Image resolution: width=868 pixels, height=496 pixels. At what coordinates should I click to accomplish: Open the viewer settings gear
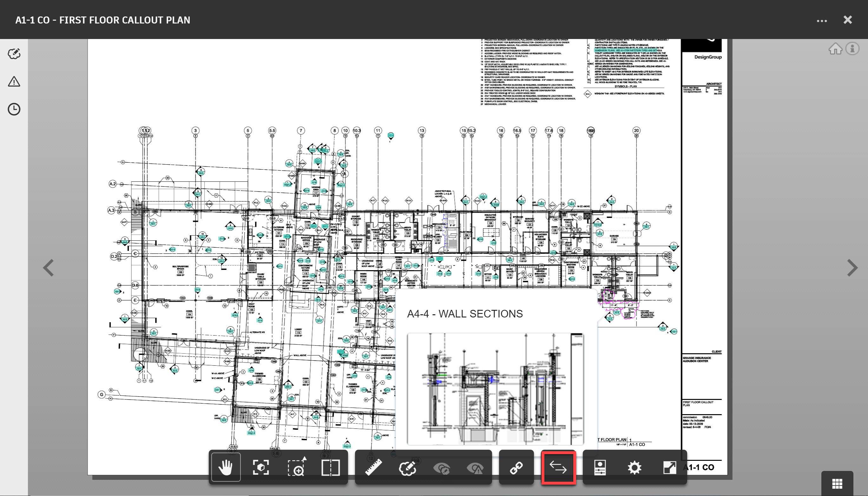pos(635,467)
